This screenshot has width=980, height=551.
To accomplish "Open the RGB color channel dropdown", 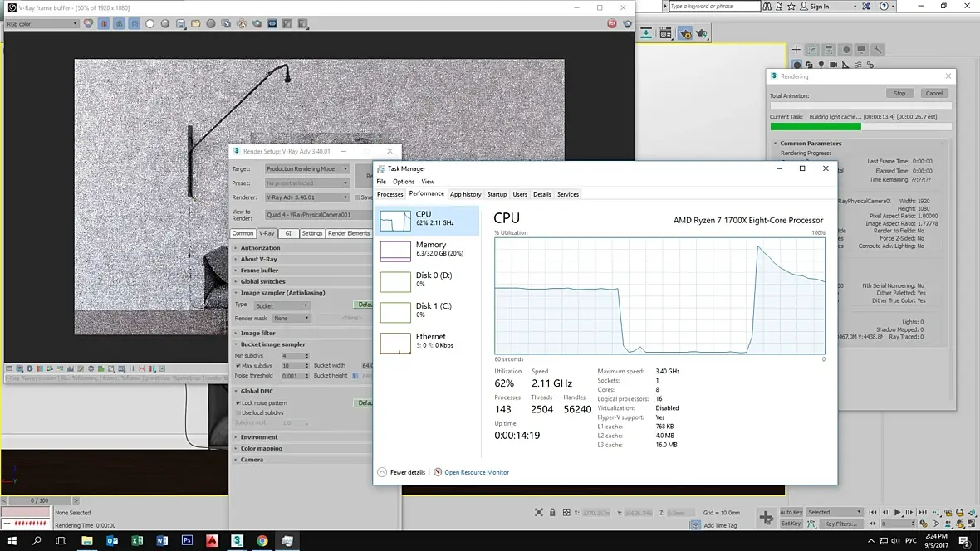I will (x=42, y=23).
